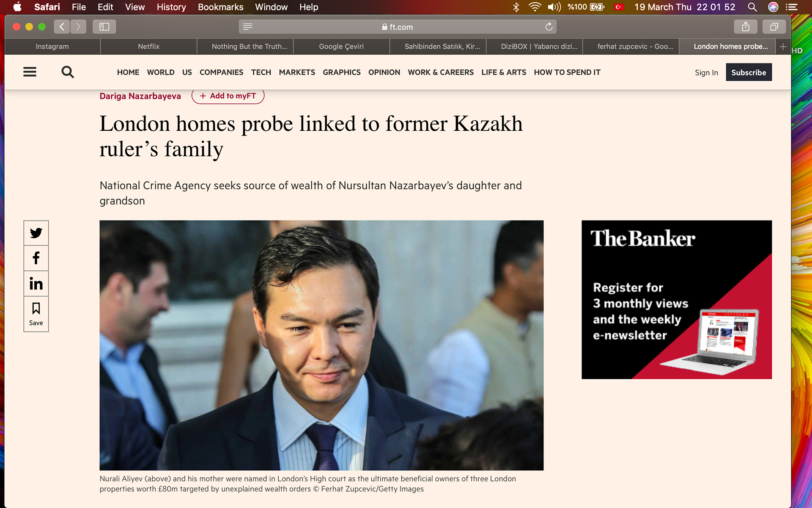Screen dimensions: 812x508
Task: Switch to the Netflix tab
Action: (x=149, y=47)
